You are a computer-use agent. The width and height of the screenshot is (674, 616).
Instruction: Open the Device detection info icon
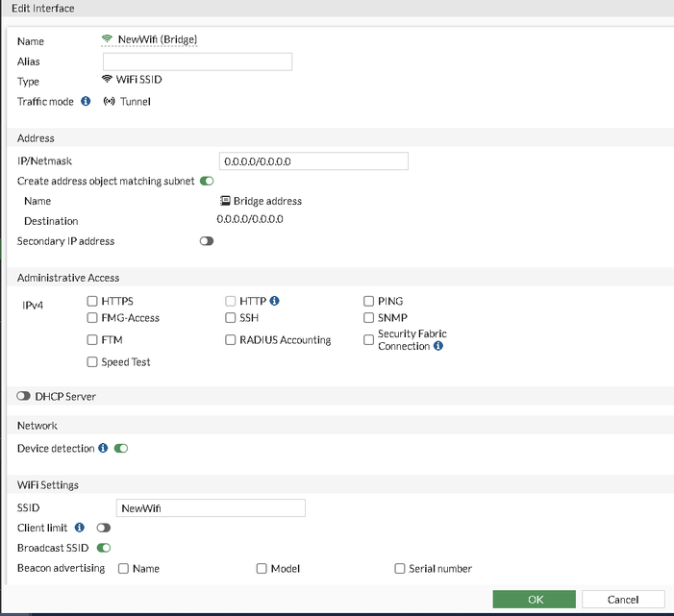[x=103, y=448]
